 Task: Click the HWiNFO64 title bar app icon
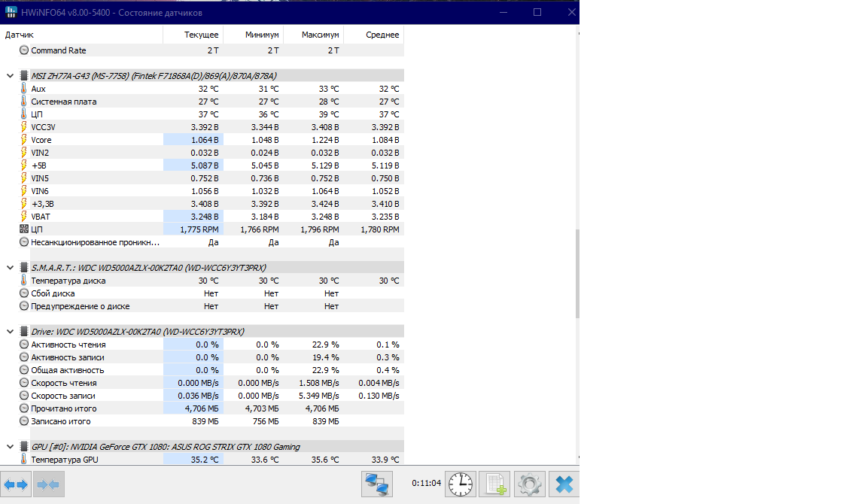(x=11, y=12)
